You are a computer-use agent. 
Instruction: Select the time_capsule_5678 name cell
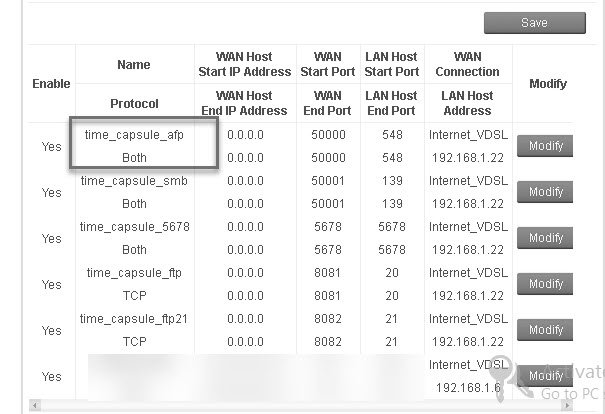pos(134,226)
